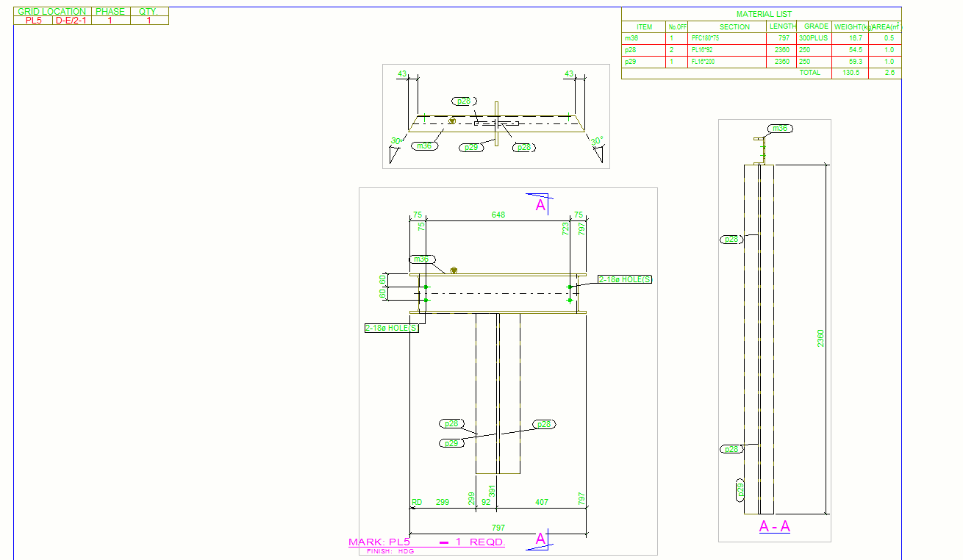Image resolution: width=963 pixels, height=560 pixels.
Task: Select the 300PLUS grade cell
Action: coord(813,37)
